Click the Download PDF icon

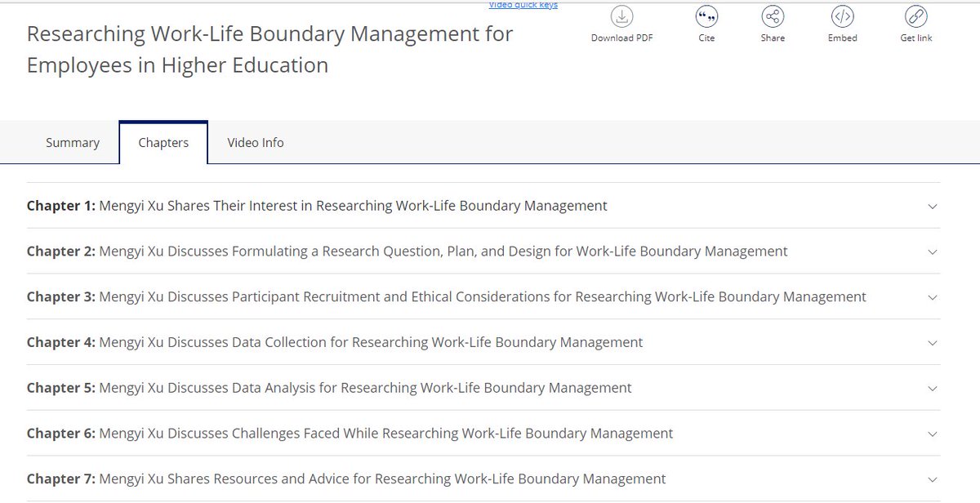coord(621,17)
